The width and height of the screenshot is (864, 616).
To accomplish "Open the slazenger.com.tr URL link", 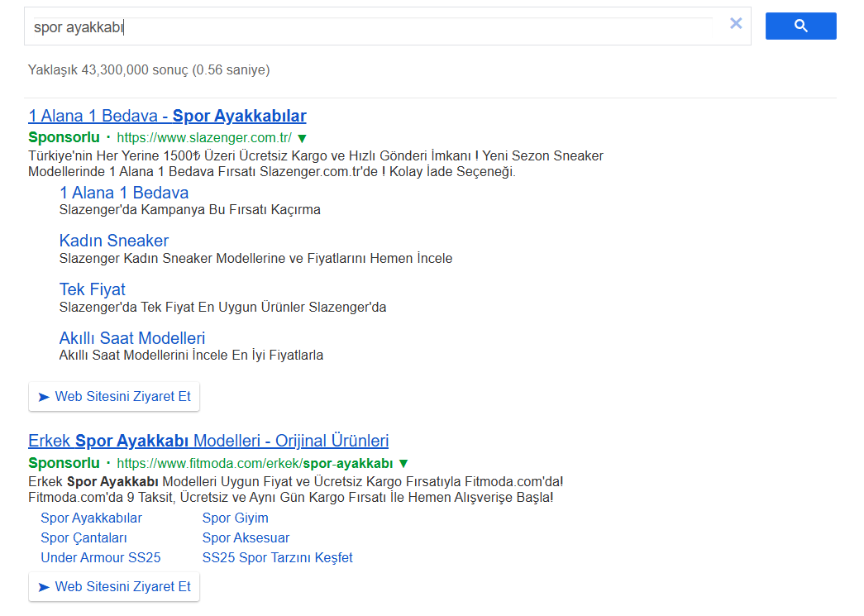I will click(x=204, y=137).
